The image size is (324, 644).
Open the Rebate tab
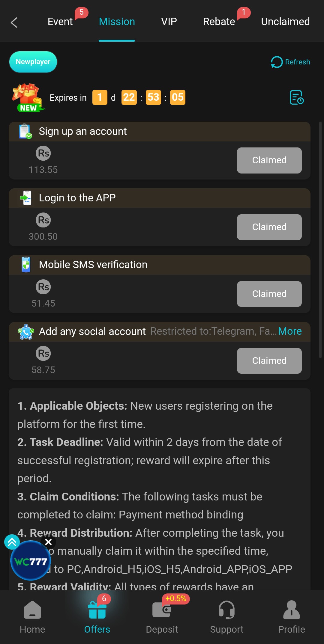click(x=219, y=22)
